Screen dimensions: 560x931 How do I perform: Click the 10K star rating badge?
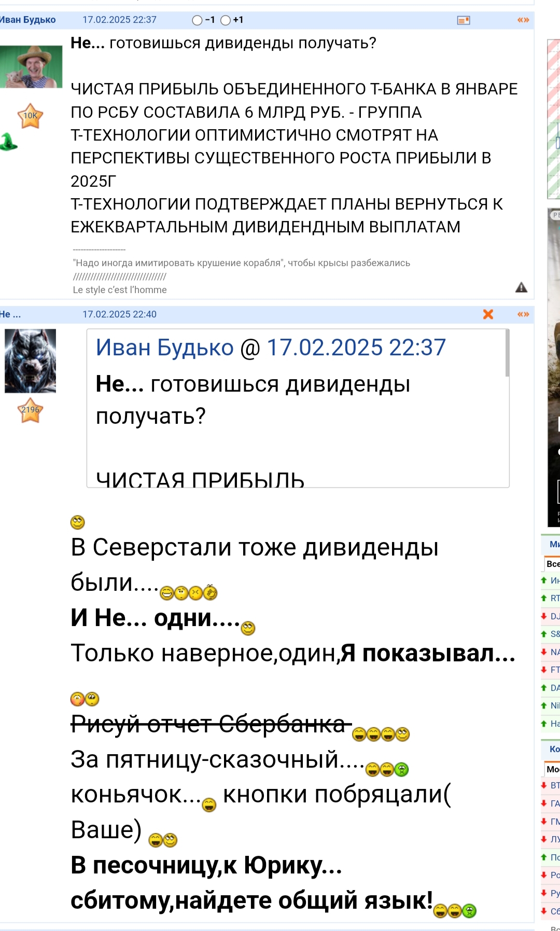click(30, 116)
